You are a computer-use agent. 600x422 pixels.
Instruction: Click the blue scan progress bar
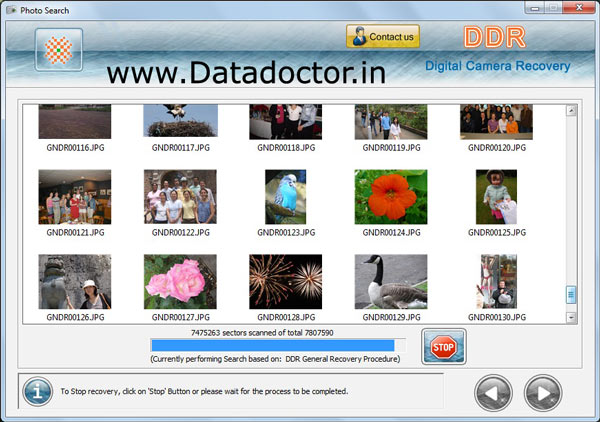(278, 345)
